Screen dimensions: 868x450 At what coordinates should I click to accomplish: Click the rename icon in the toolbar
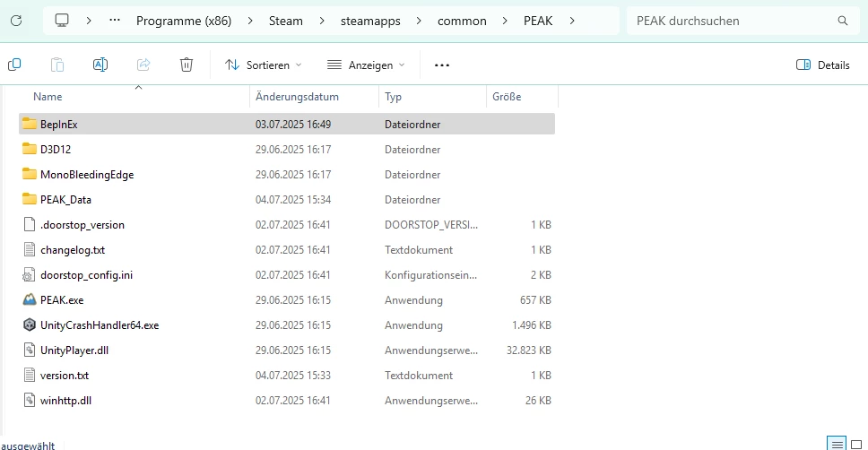[x=100, y=65]
